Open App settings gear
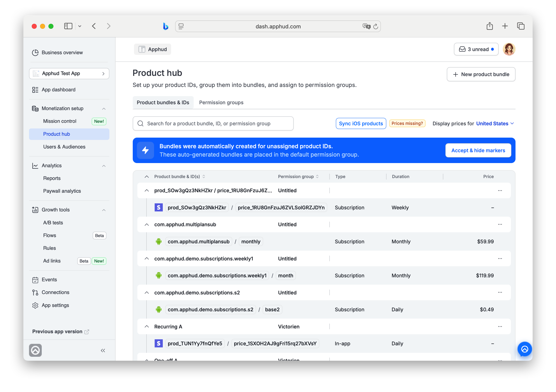 [x=35, y=305]
